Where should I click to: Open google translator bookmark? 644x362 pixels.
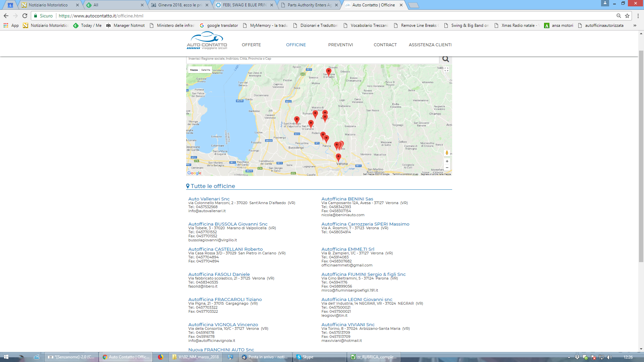coord(219,25)
